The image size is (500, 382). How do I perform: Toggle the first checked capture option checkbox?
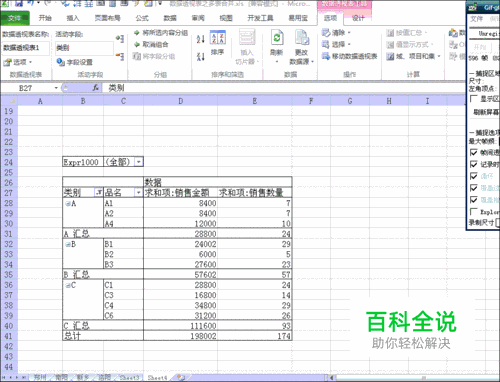(473, 153)
